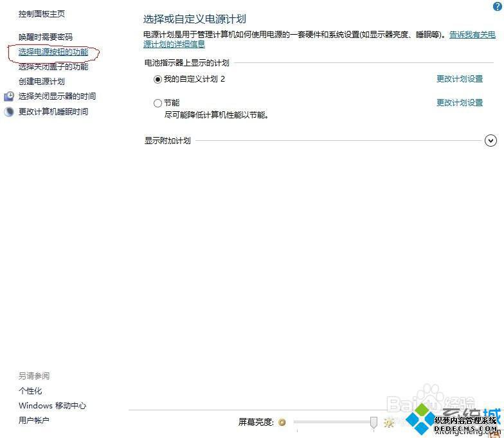Open 唤醒时需要密码 settings
504x438 pixels.
pyautogui.click(x=46, y=37)
